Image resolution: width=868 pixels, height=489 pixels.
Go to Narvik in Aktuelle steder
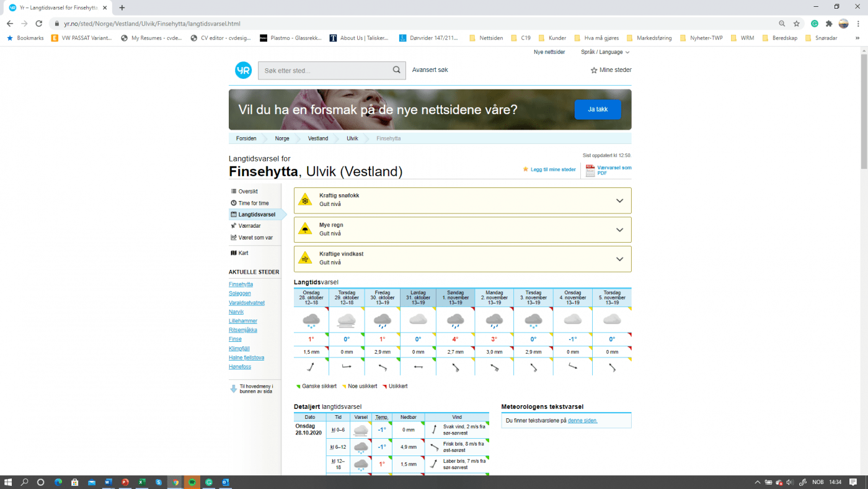pyautogui.click(x=236, y=312)
